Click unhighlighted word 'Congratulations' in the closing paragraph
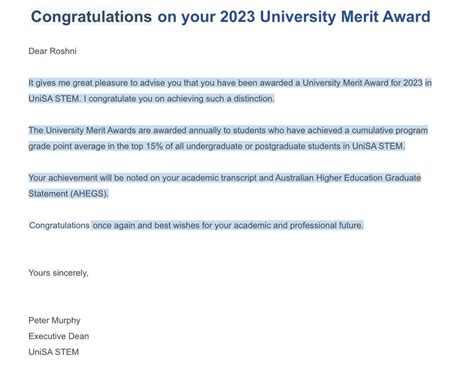474x365 pixels. click(59, 225)
